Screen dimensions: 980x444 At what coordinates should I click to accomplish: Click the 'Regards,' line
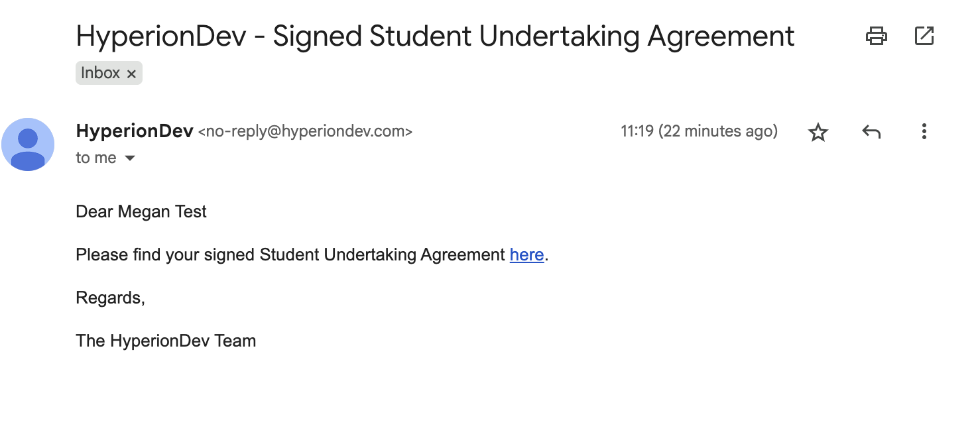point(110,298)
